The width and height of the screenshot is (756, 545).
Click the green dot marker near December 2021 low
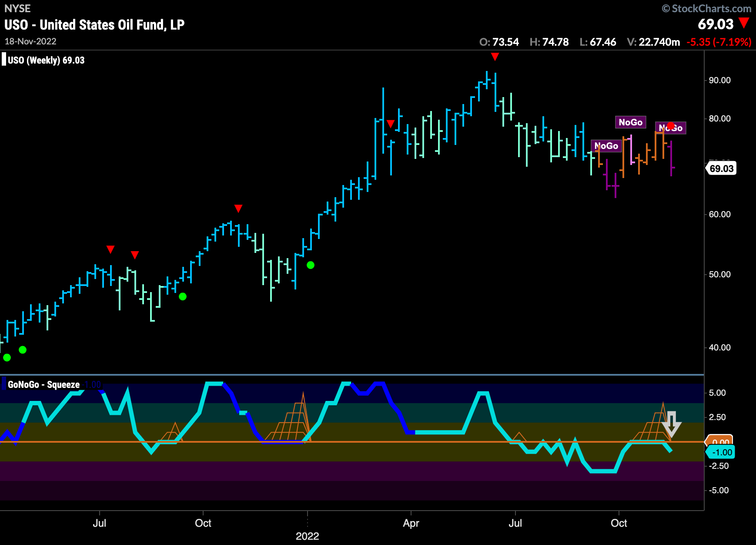pos(311,265)
